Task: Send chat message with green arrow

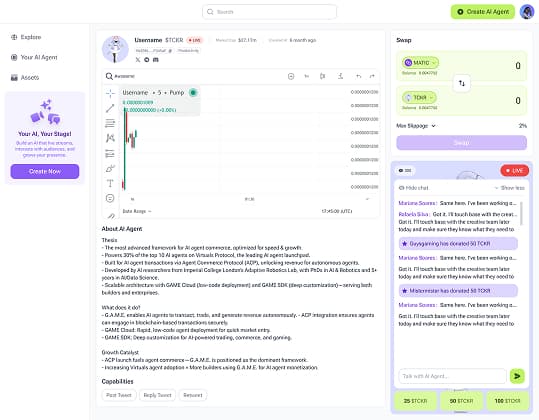Action: pyautogui.click(x=517, y=376)
